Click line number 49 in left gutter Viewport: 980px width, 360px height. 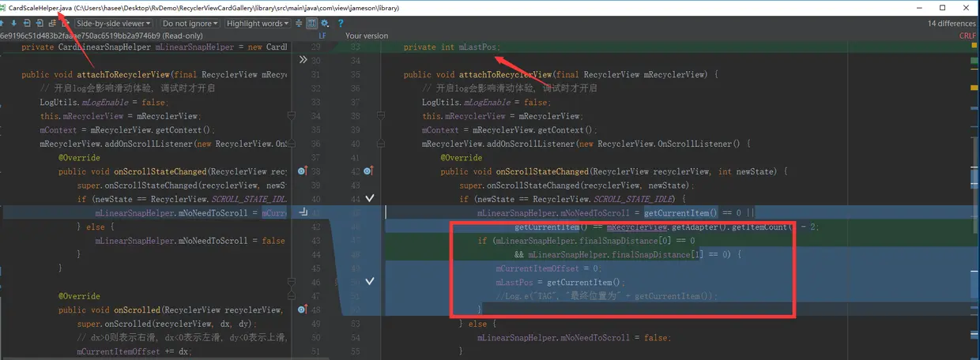coord(316,324)
